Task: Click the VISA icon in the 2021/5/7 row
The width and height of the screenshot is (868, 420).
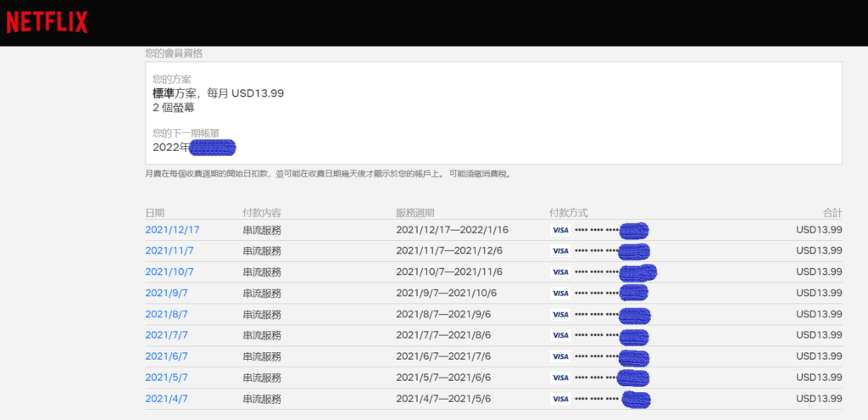Action: 560,378
